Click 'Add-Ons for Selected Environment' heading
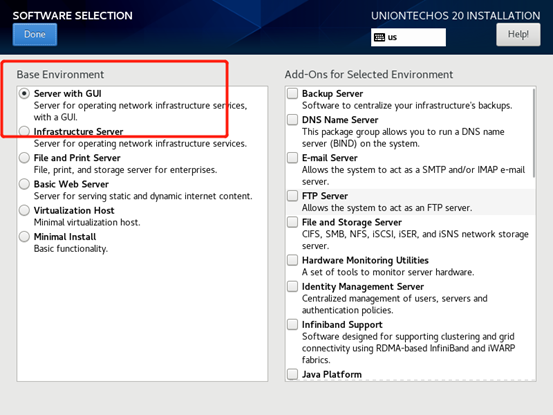553x415 pixels. tap(369, 74)
